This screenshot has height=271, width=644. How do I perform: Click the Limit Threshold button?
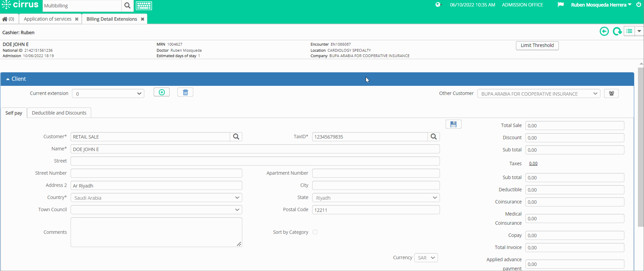[x=537, y=46]
